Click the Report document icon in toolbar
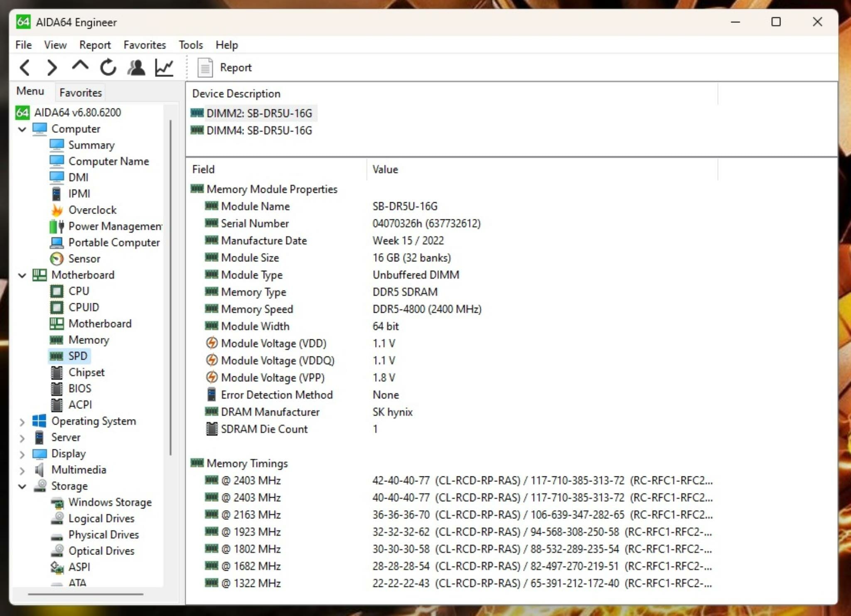 205,67
